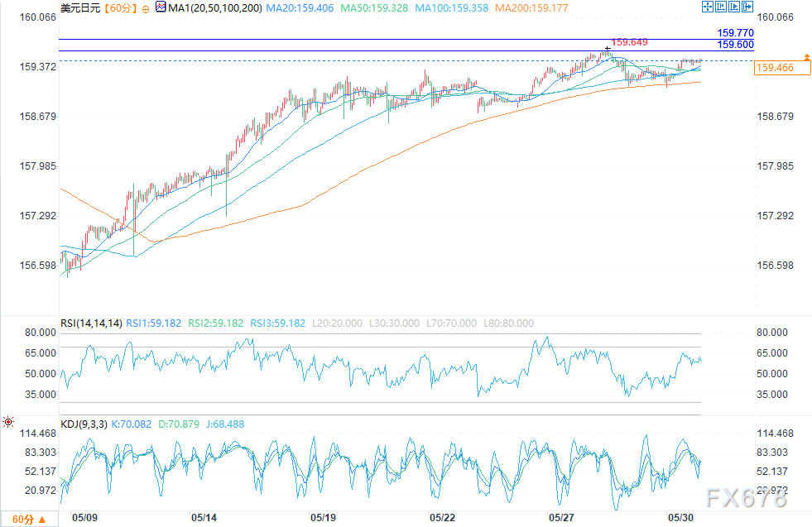
Task: Click the crosshair cursor icon
Action: click(x=708, y=7)
